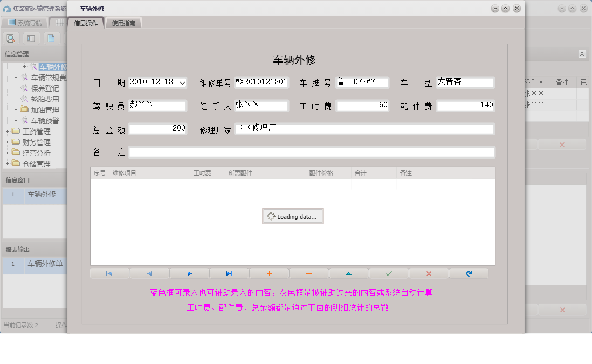Screen dimensions: 592x364
Task: Switch to the 使用指南 tab
Action: pyautogui.click(x=123, y=23)
